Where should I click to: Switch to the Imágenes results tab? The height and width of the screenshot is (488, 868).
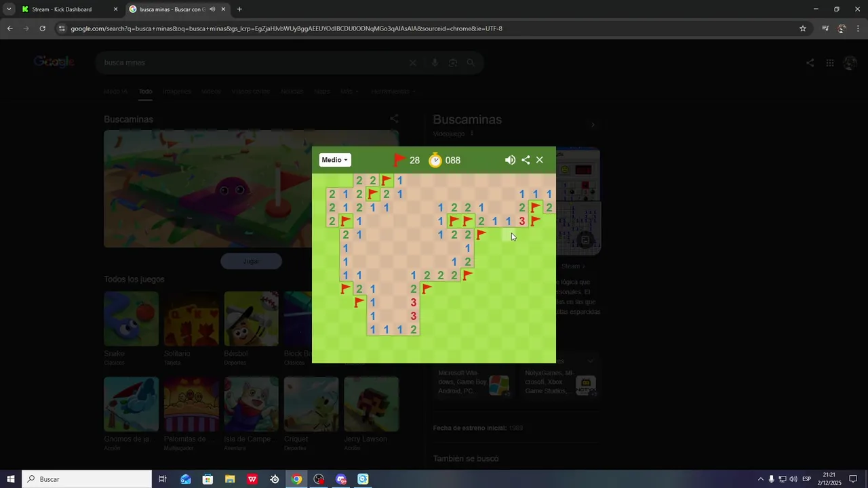click(177, 91)
